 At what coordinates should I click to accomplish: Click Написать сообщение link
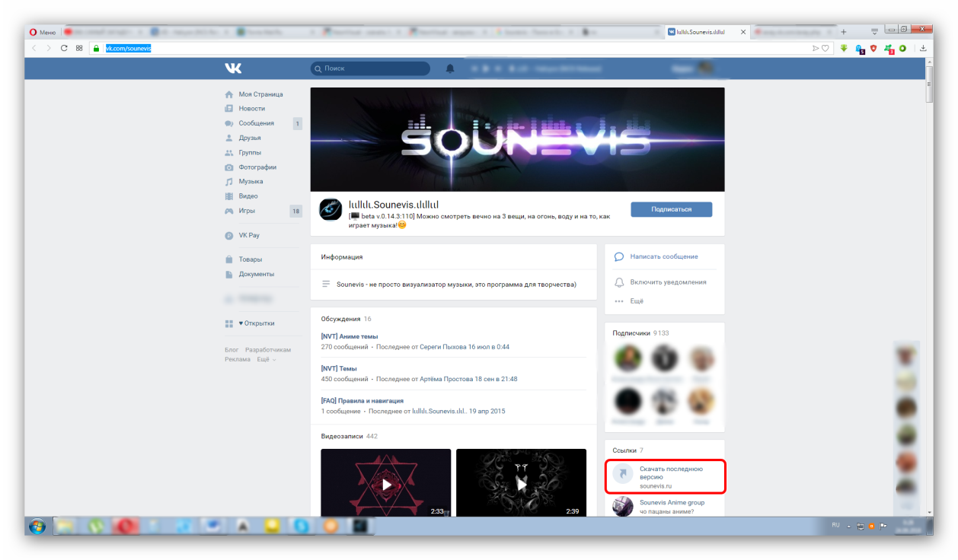click(x=664, y=256)
